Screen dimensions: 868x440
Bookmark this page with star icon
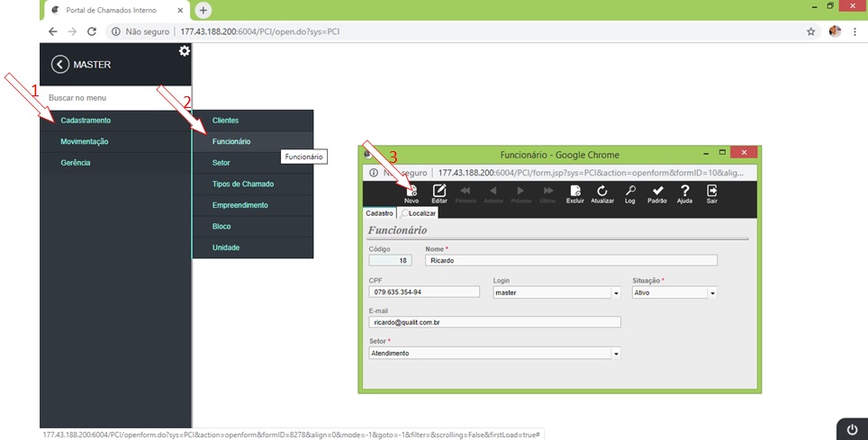coord(810,31)
